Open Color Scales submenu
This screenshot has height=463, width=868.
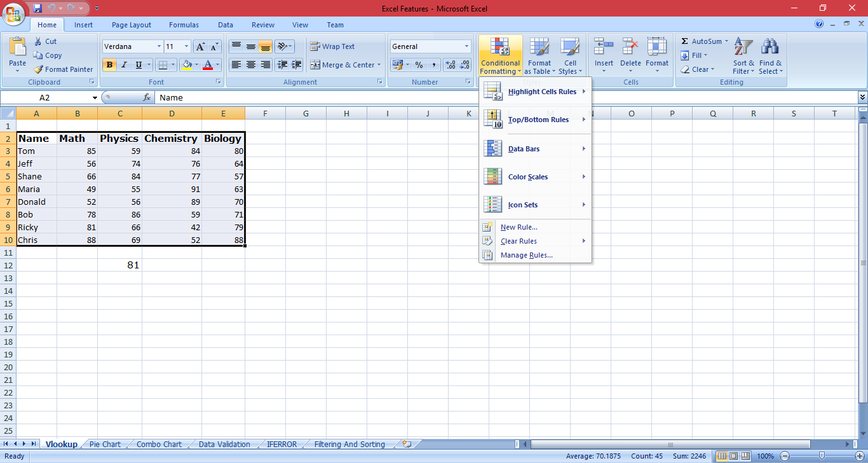pyautogui.click(x=535, y=177)
